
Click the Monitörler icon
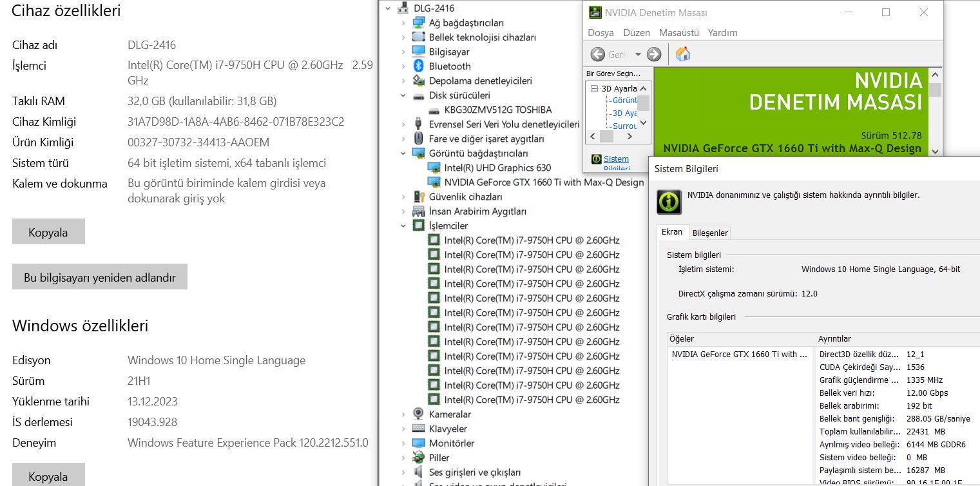tap(419, 443)
